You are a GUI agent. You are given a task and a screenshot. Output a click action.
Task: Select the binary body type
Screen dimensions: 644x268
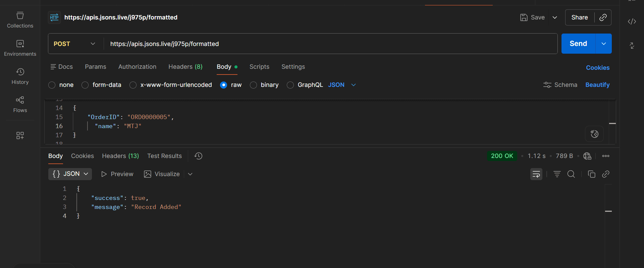[254, 85]
